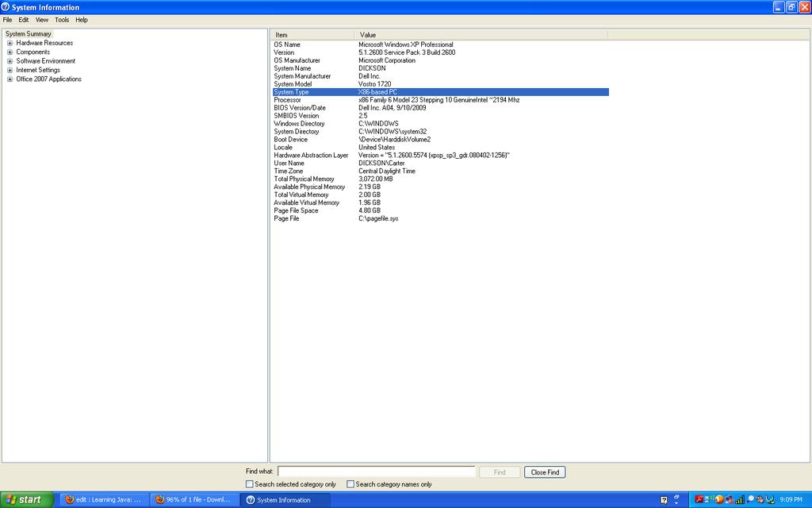Image resolution: width=812 pixels, height=508 pixels.
Task: Open the Tools menu
Action: point(62,20)
